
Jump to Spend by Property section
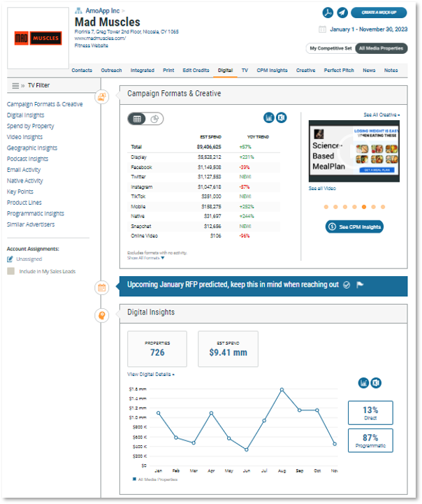[x=31, y=127]
